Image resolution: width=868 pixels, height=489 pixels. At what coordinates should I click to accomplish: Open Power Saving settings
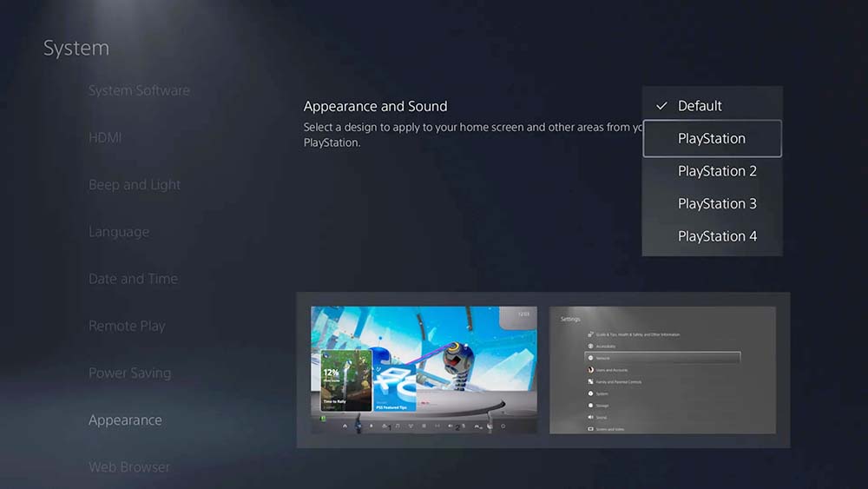click(x=130, y=373)
